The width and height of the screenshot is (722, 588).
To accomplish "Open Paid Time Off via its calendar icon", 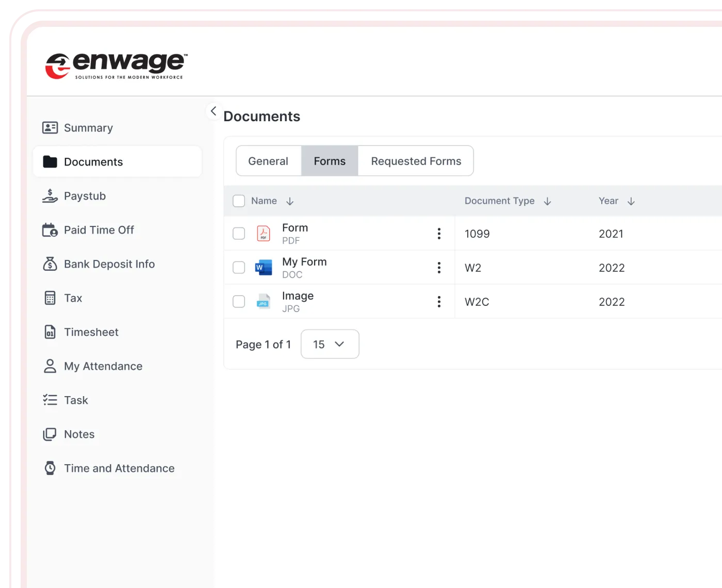I will pos(50,230).
